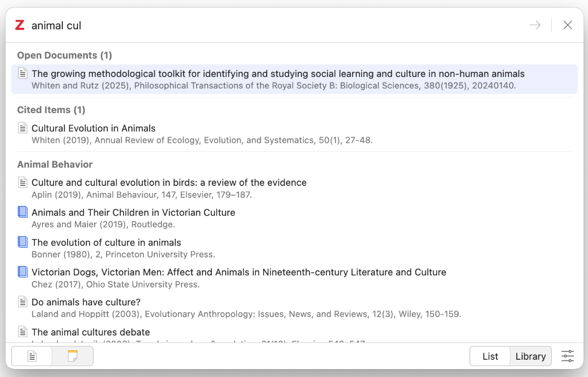
Task: Select "Cultural Evolution in Animals" cited item
Action: click(x=94, y=128)
